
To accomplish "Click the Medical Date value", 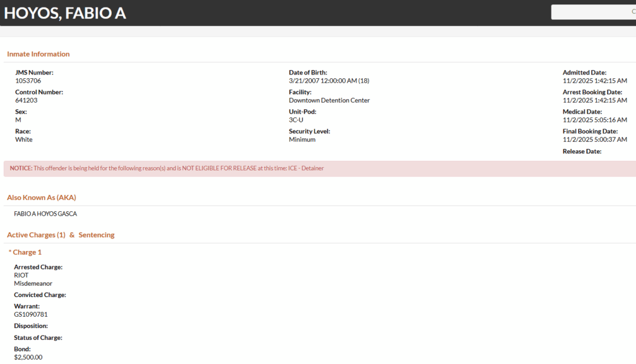I will [x=594, y=120].
